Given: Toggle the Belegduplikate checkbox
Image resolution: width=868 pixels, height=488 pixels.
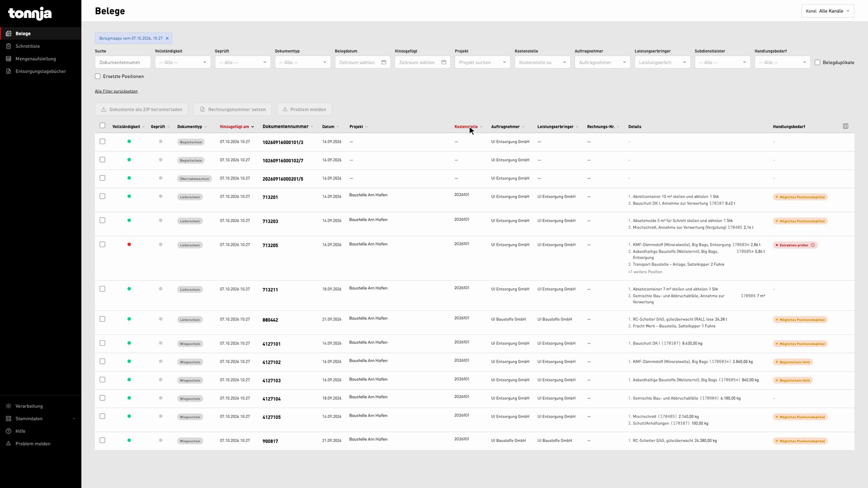Looking at the screenshot, I should 817,62.
